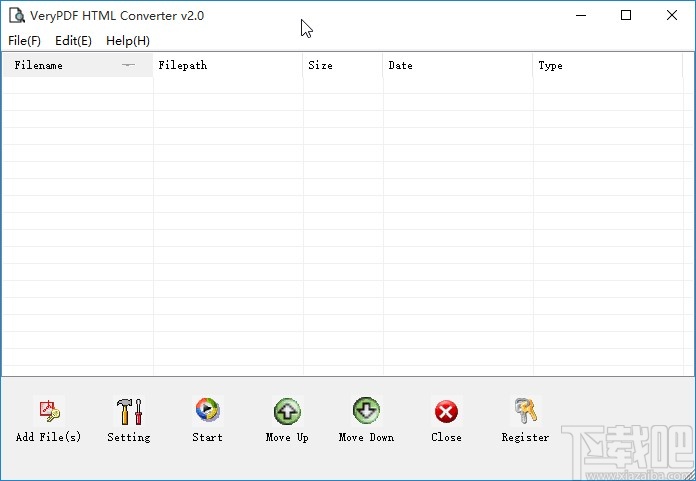Click the Move Down green arrow
Screen dimensions: 696x481
coord(366,411)
